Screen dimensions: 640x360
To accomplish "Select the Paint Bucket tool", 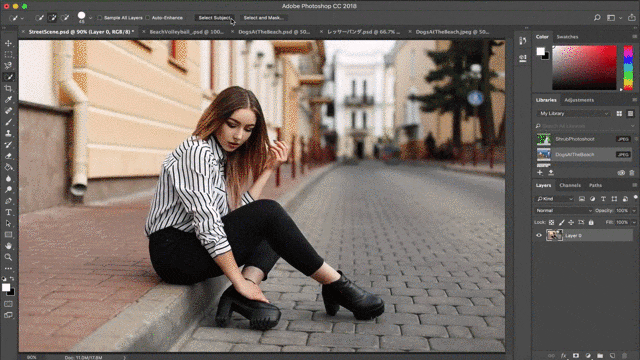I will coord(8,167).
